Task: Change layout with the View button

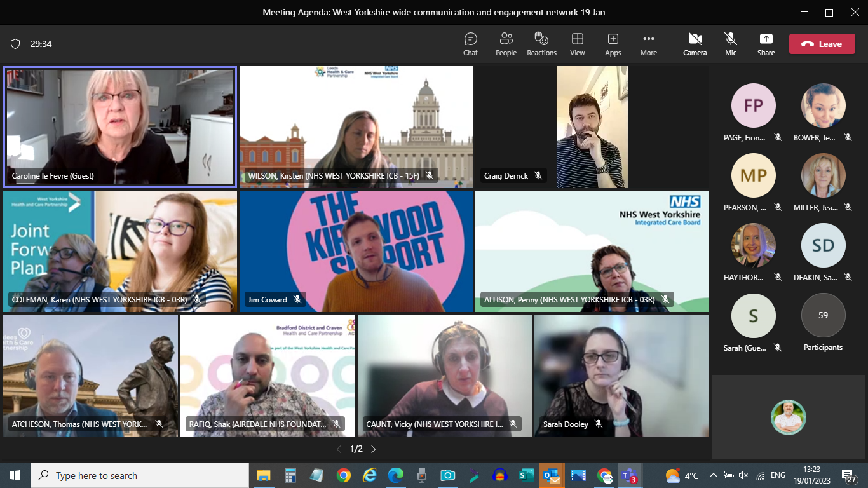Action: (x=577, y=44)
